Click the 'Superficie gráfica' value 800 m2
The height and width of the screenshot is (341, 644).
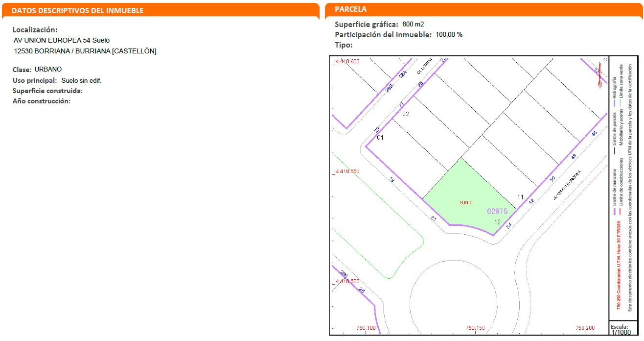414,24
